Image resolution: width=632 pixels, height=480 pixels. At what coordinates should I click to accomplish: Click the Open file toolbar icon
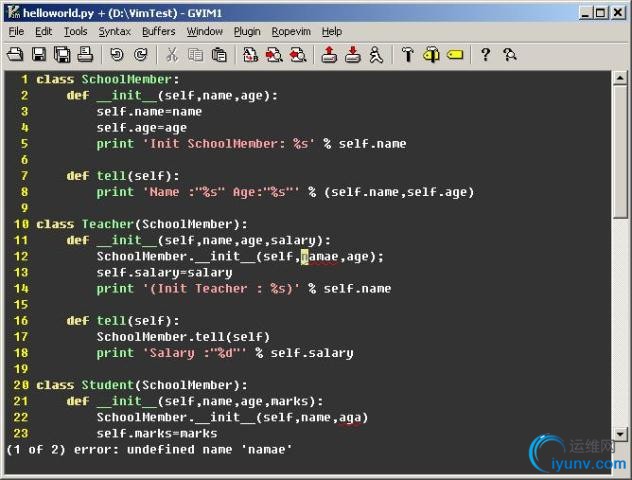(15, 54)
